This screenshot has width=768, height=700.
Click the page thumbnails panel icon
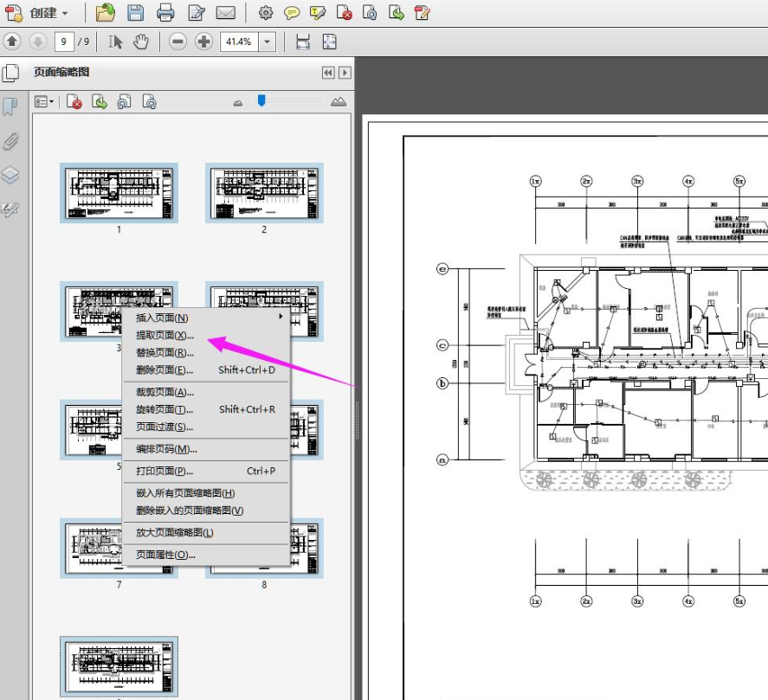point(10,73)
